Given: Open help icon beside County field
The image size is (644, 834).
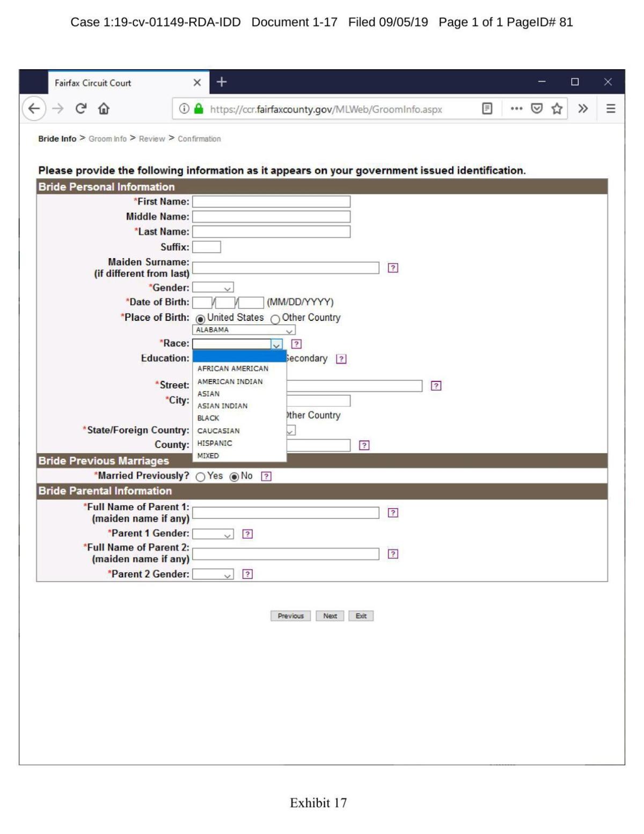Looking at the screenshot, I should coord(364,445).
